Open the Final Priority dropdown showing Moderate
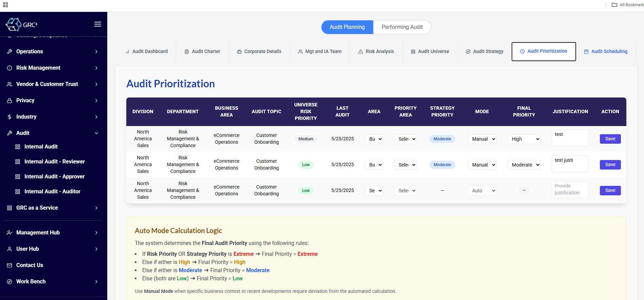The height and width of the screenshot is (300, 644). (x=524, y=165)
